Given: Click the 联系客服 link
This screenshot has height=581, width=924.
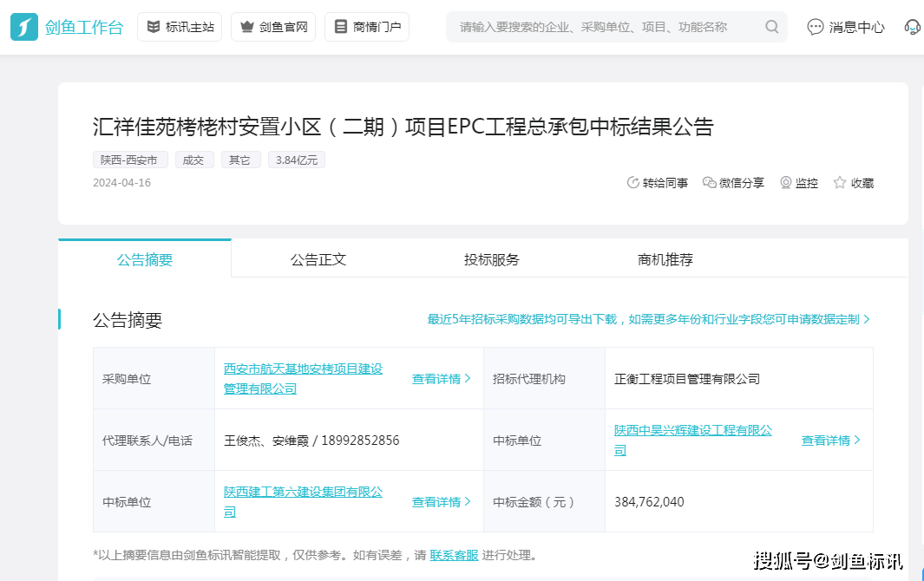Looking at the screenshot, I should 454,555.
